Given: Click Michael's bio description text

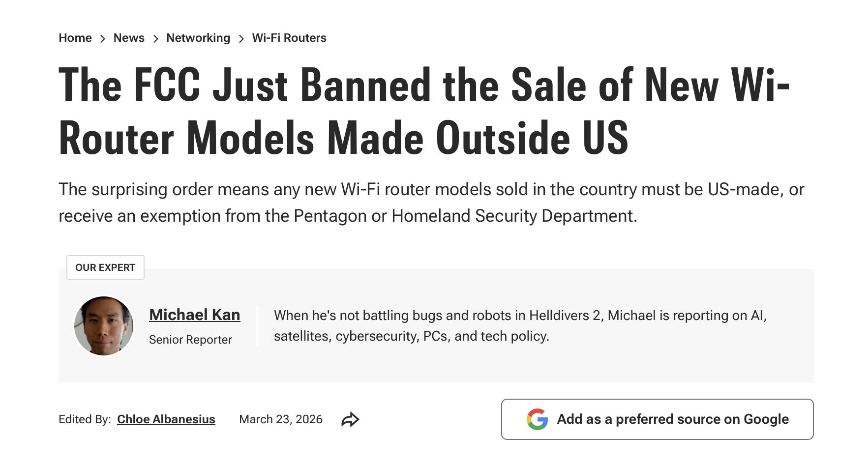Looking at the screenshot, I should 492,325.
